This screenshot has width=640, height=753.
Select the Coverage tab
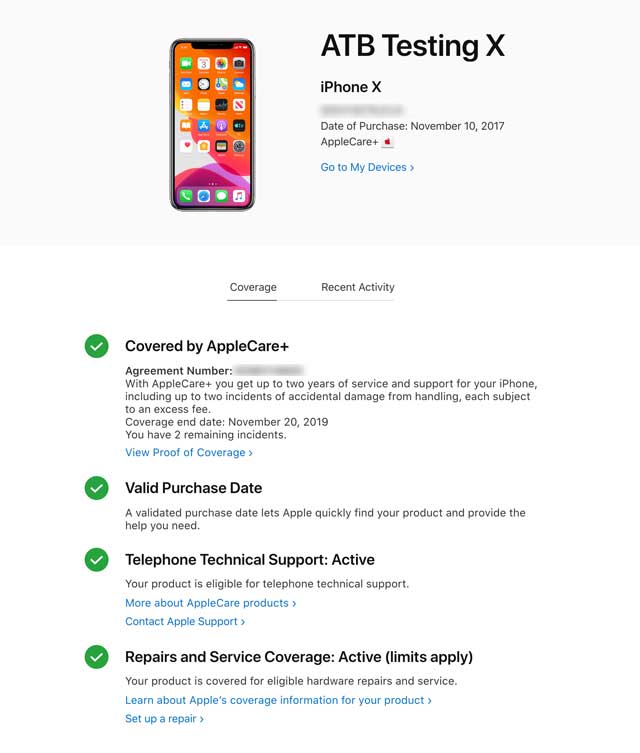(x=253, y=287)
